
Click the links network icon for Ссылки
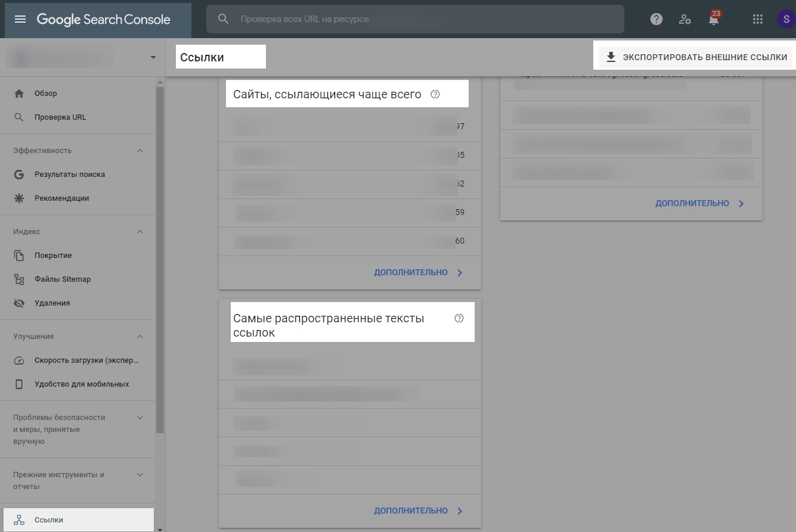click(x=19, y=520)
